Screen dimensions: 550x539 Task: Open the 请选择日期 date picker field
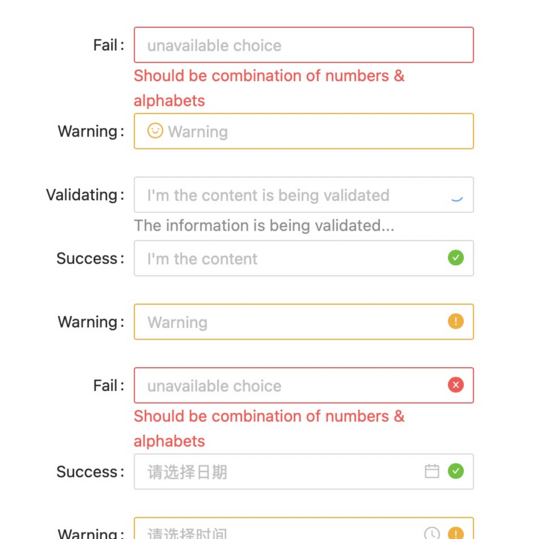[x=304, y=471]
